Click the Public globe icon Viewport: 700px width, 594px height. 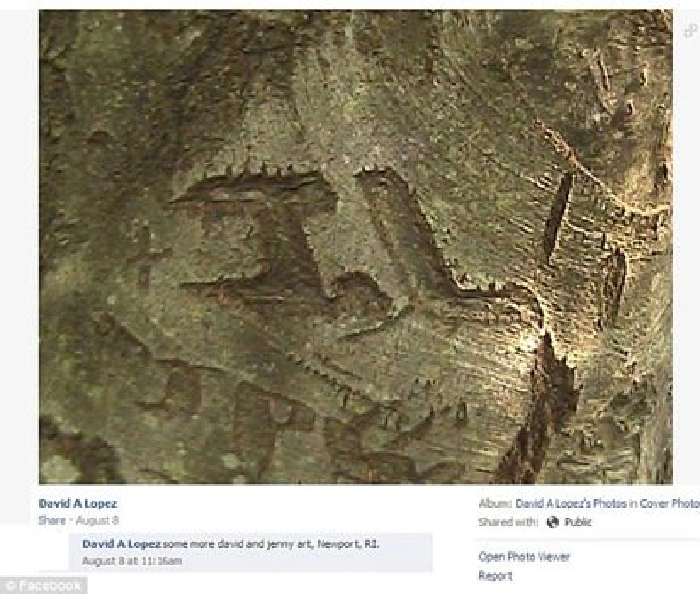[553, 522]
